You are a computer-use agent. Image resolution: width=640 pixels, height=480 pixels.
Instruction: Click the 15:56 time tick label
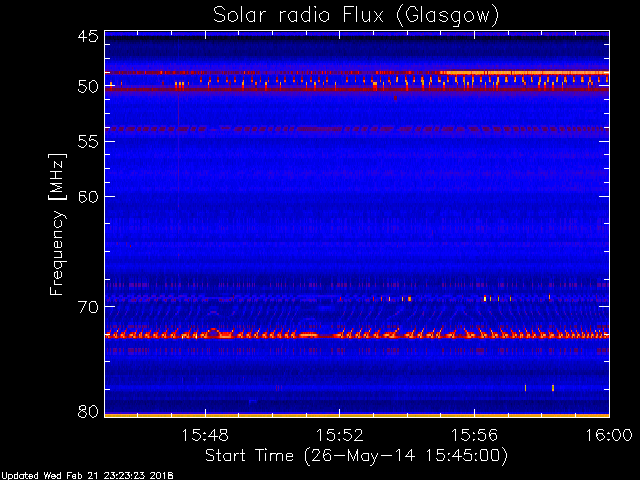tap(474, 435)
